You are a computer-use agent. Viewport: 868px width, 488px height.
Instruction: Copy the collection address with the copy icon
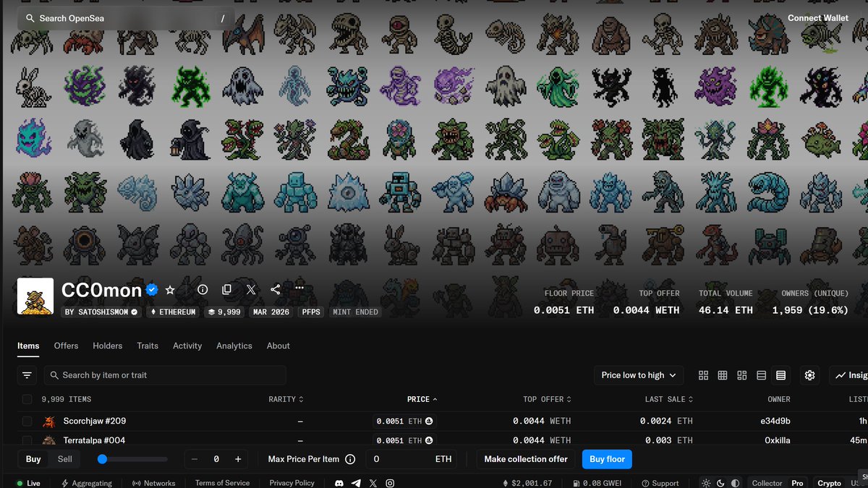point(226,289)
